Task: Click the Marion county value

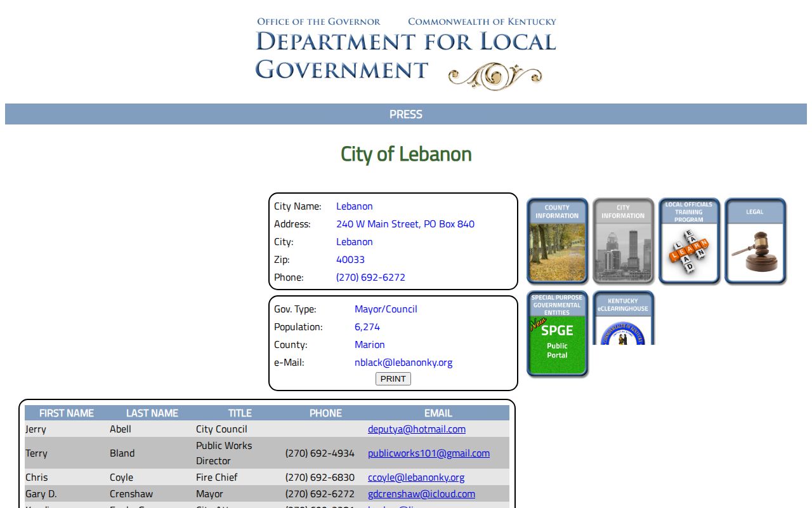Action: point(370,345)
